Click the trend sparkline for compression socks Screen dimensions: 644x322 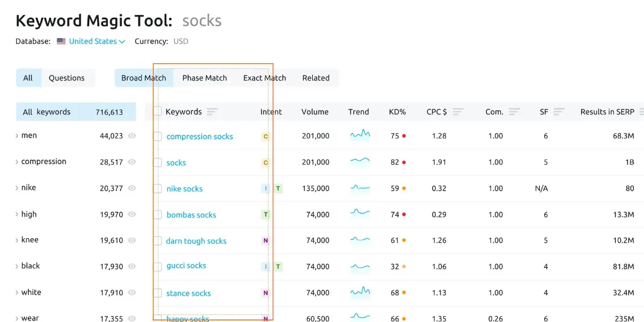(360, 134)
